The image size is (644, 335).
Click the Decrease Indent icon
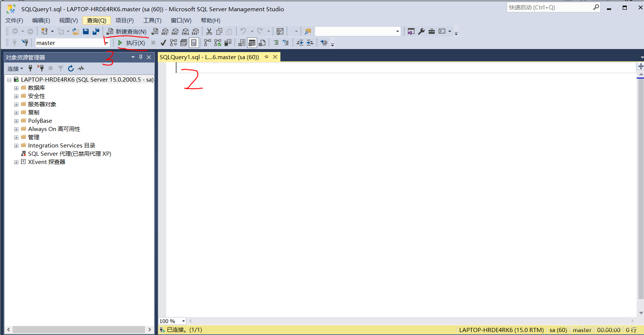[300, 43]
